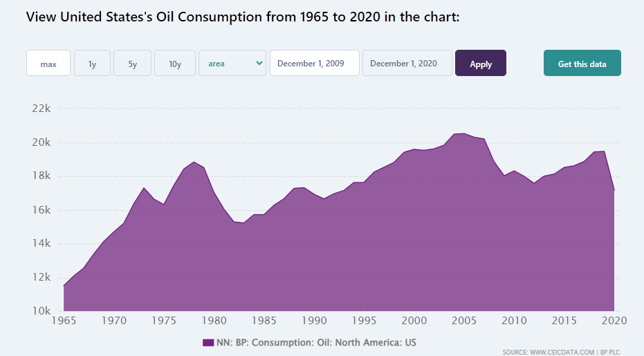Click the max range button
The height and width of the screenshot is (356, 644).
pyautogui.click(x=48, y=64)
